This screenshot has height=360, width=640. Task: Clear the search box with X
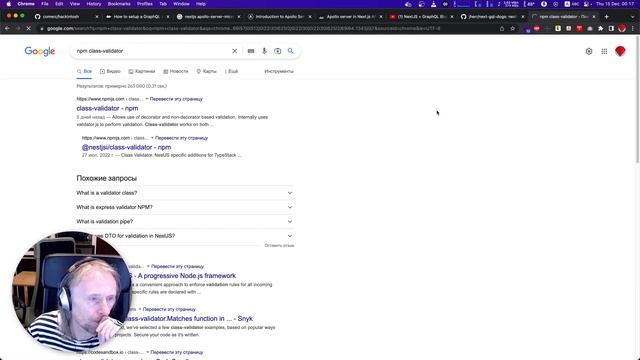coord(235,51)
